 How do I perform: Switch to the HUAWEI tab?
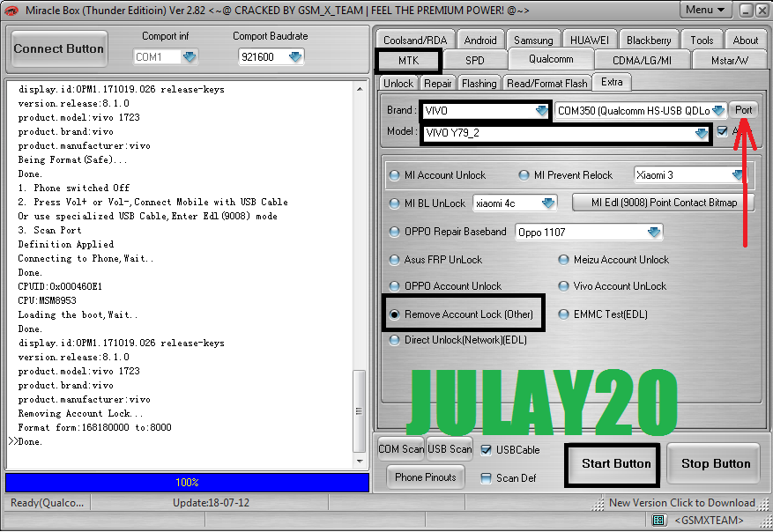point(589,41)
